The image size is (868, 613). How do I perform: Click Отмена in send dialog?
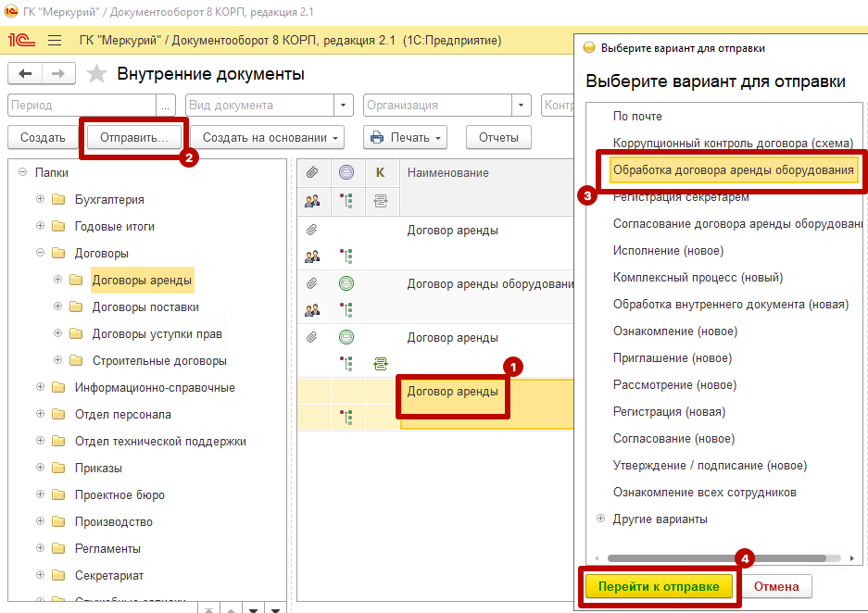tap(776, 586)
